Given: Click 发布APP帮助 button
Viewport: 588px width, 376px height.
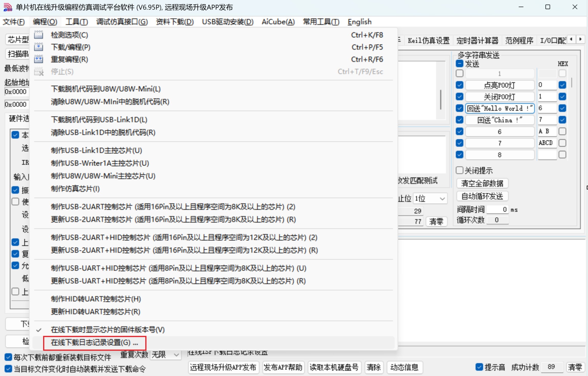Looking at the screenshot, I should coord(283,367).
